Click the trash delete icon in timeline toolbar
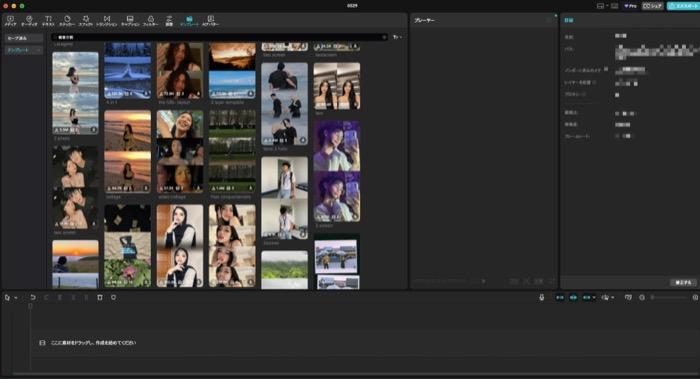 click(x=100, y=297)
